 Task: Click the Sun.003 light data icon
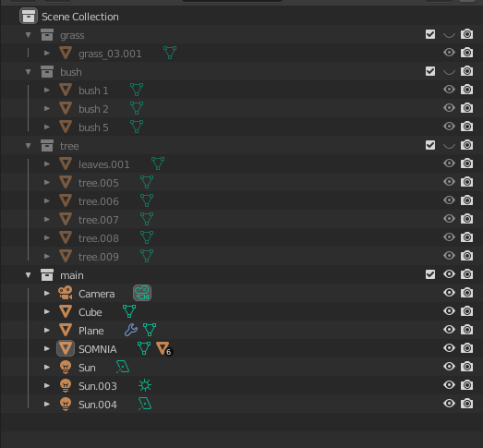tap(145, 385)
